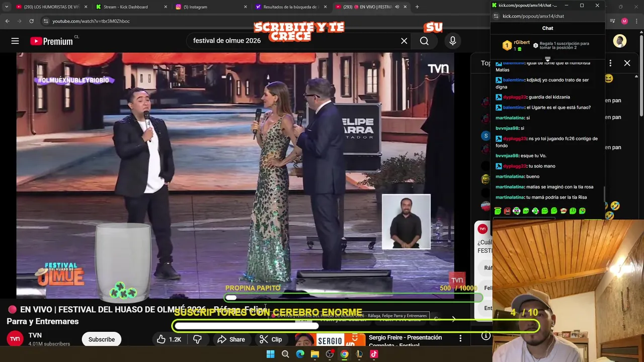Viewport: 644px width, 362px height.
Task: Open Kick popout site settings icon
Action: [x=496, y=16]
